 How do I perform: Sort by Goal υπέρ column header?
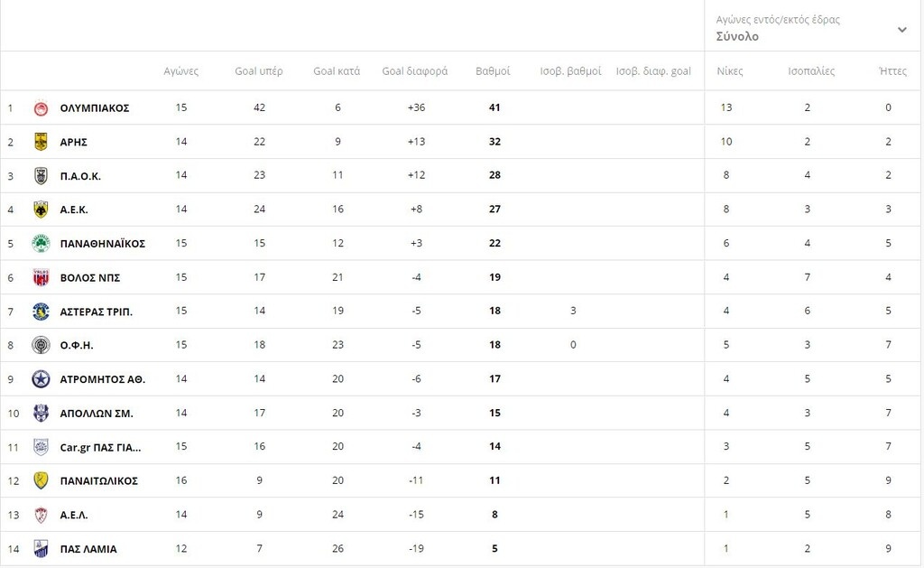[259, 71]
